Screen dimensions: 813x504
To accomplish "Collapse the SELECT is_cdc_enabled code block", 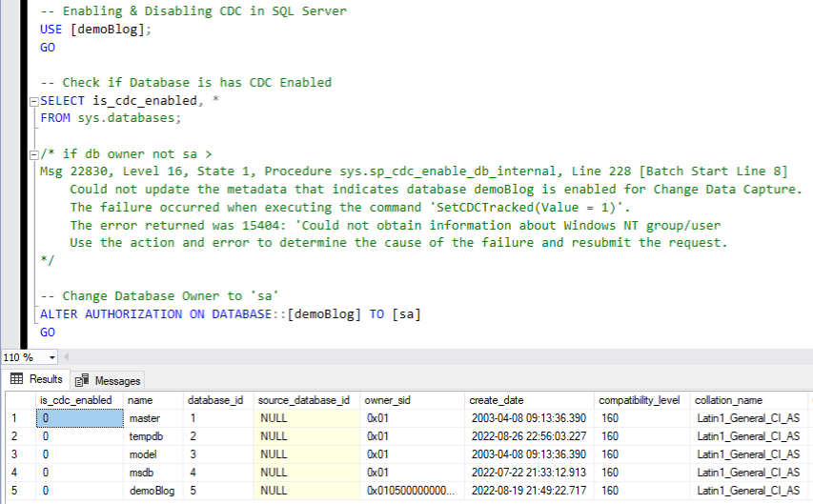I will (x=33, y=102).
